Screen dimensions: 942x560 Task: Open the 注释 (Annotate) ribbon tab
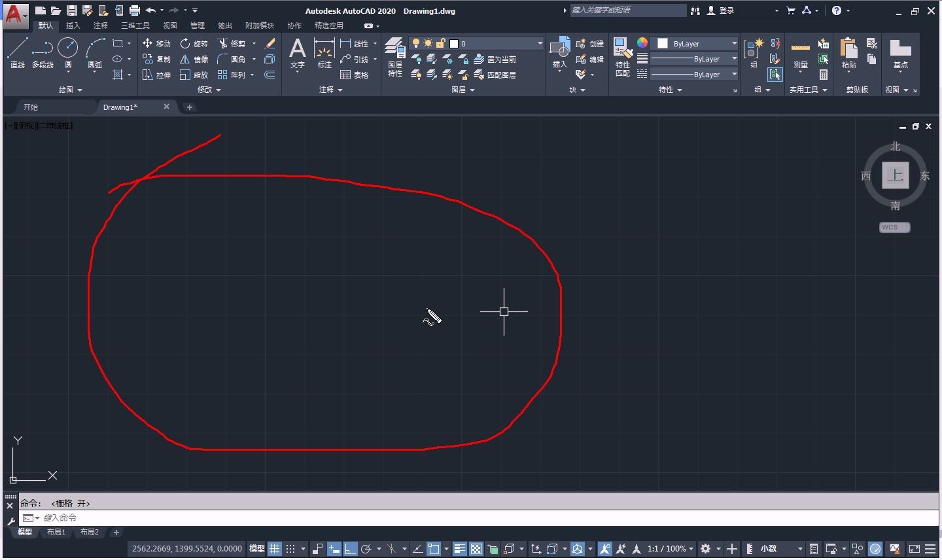(x=101, y=26)
